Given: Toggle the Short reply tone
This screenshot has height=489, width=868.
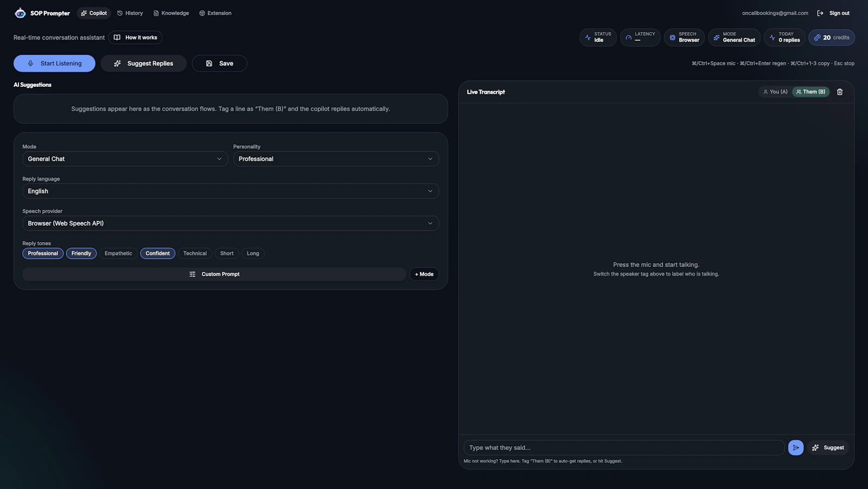Looking at the screenshot, I should [227, 253].
